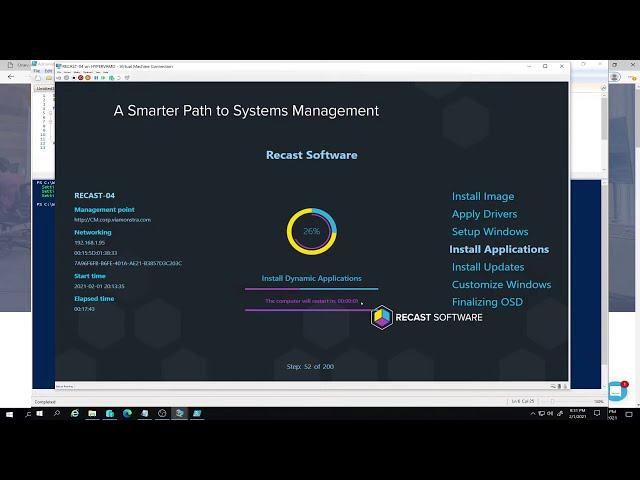The image size is (640, 480).
Task: Click the taskbar magnifier search icon
Action: pyautogui.click(x=57, y=413)
